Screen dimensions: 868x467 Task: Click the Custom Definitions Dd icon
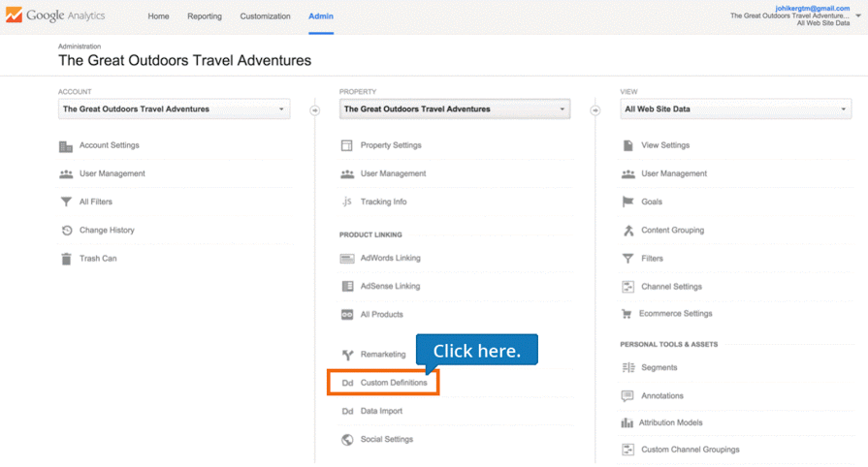347,383
